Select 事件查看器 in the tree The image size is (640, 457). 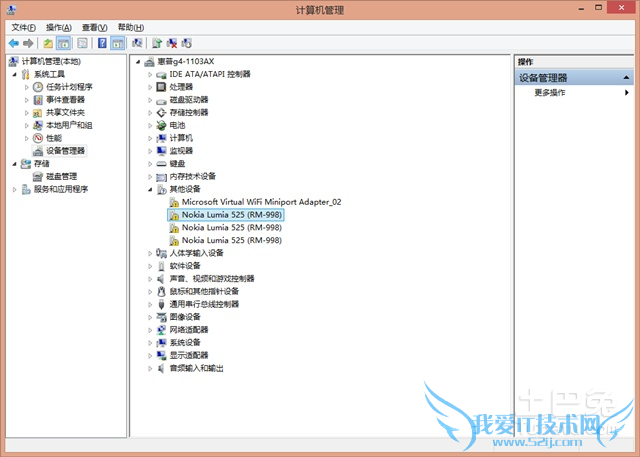tap(65, 100)
